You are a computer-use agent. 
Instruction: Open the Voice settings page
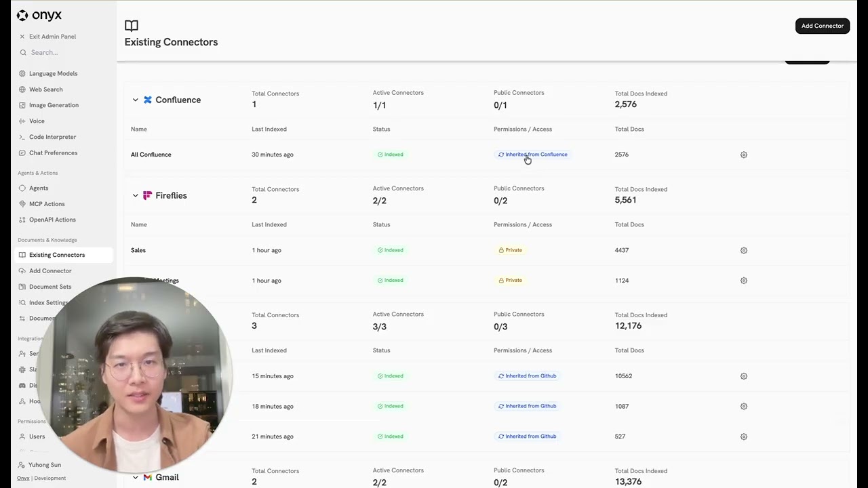(x=37, y=121)
